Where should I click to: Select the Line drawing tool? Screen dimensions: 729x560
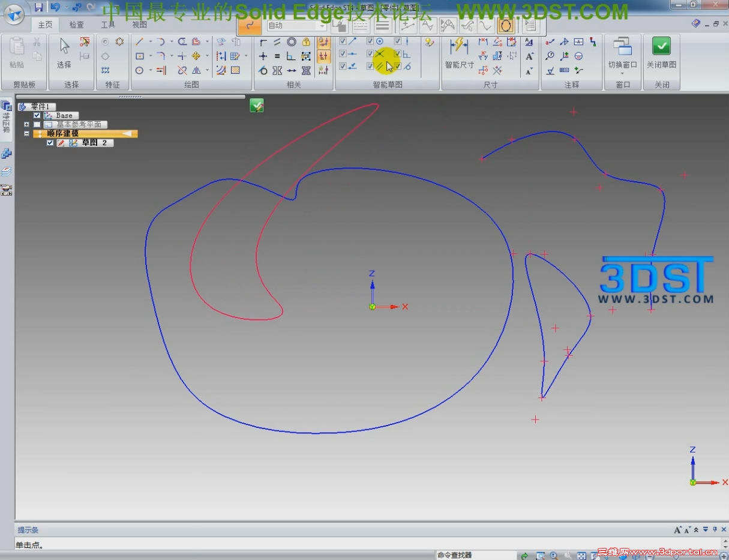coord(140,41)
